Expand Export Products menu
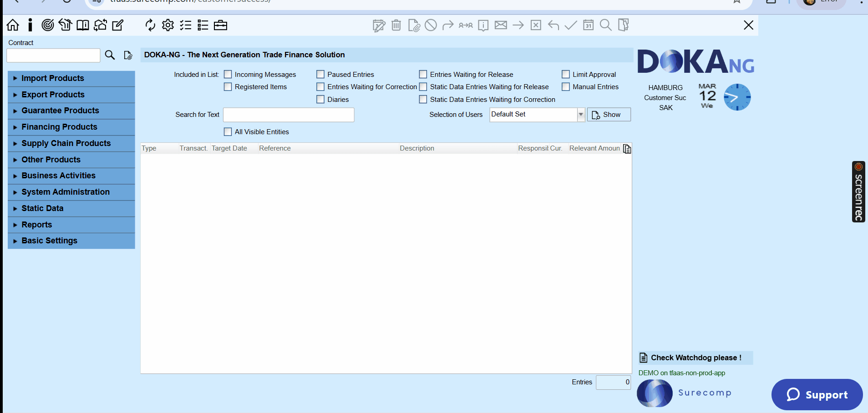This screenshot has height=413, width=868. (x=71, y=95)
